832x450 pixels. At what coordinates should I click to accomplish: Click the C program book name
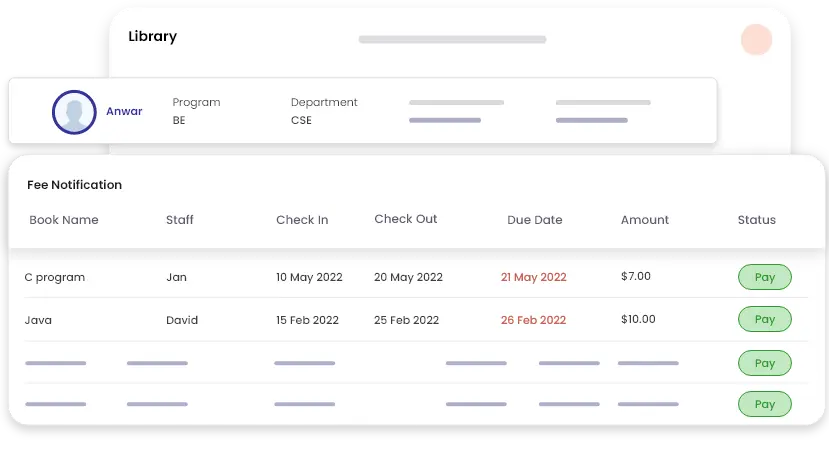tap(55, 278)
